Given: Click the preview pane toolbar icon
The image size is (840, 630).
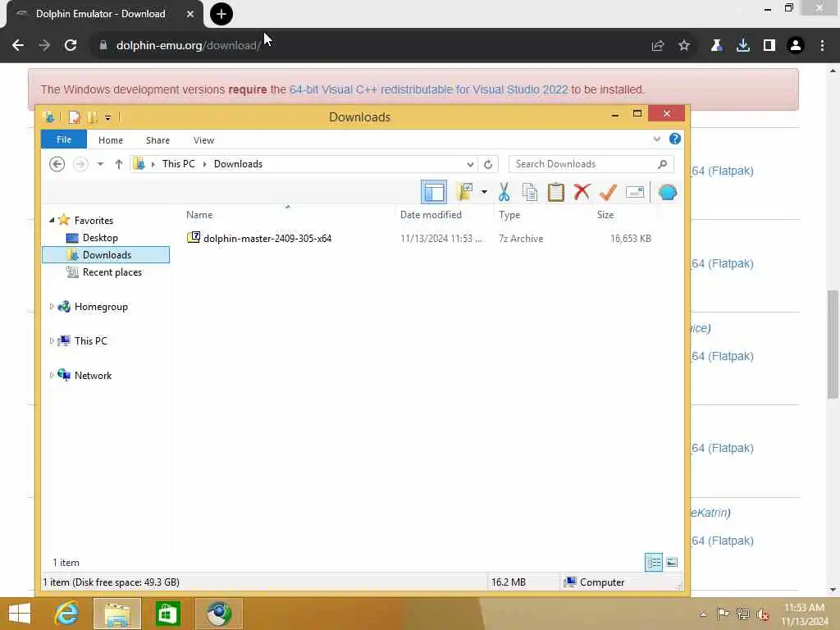Looking at the screenshot, I should click(433, 192).
